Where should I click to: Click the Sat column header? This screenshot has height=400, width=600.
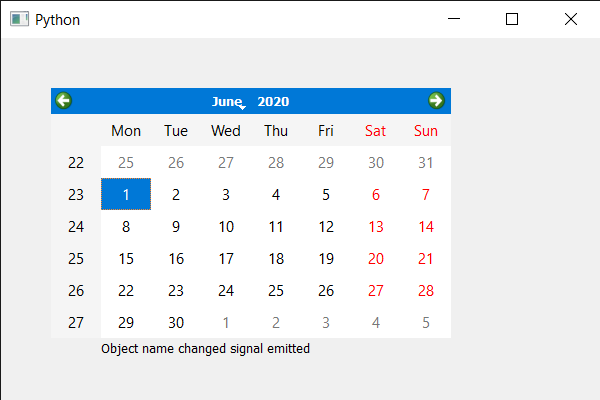376,130
